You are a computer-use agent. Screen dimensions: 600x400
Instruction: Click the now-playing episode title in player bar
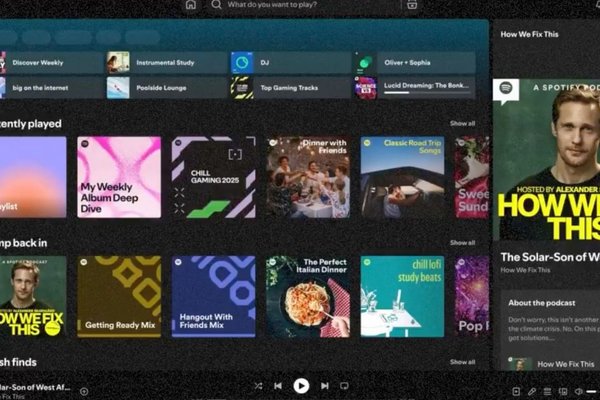coord(35,387)
